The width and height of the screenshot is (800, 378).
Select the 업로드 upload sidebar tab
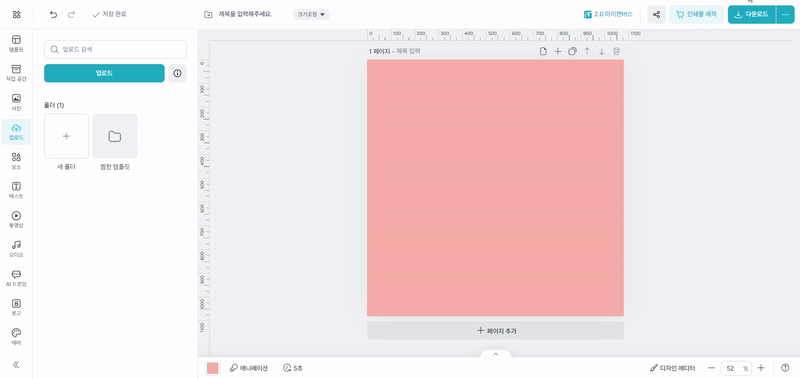click(x=16, y=132)
